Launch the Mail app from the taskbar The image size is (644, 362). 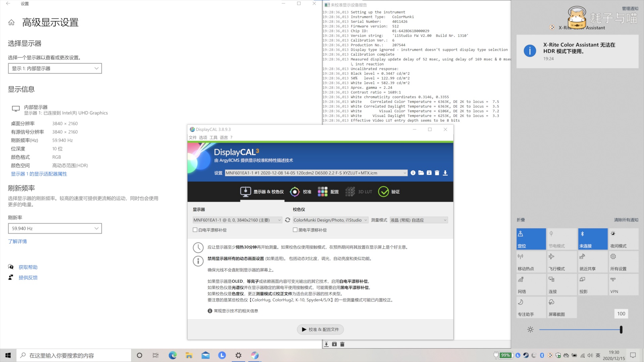[x=206, y=355]
